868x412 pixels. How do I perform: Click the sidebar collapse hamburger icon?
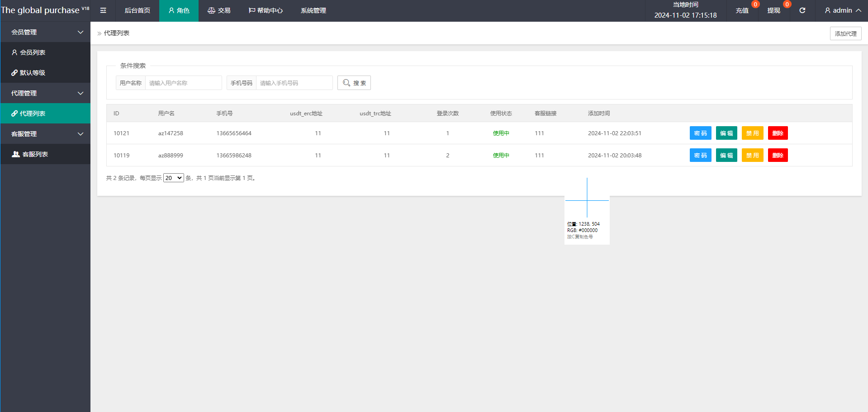tap(103, 10)
